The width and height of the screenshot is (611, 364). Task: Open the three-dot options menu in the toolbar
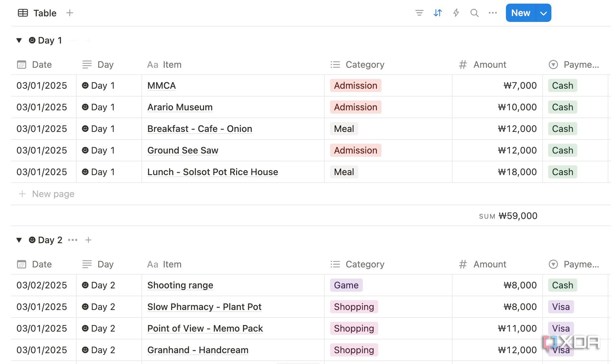[493, 13]
